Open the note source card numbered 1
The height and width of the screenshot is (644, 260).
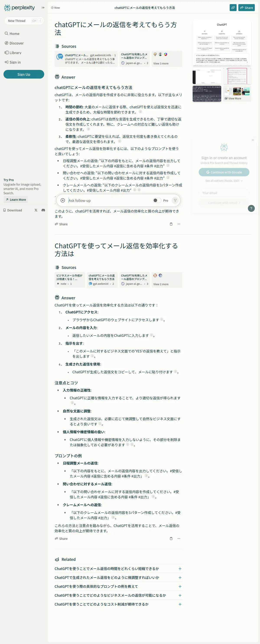(70, 280)
